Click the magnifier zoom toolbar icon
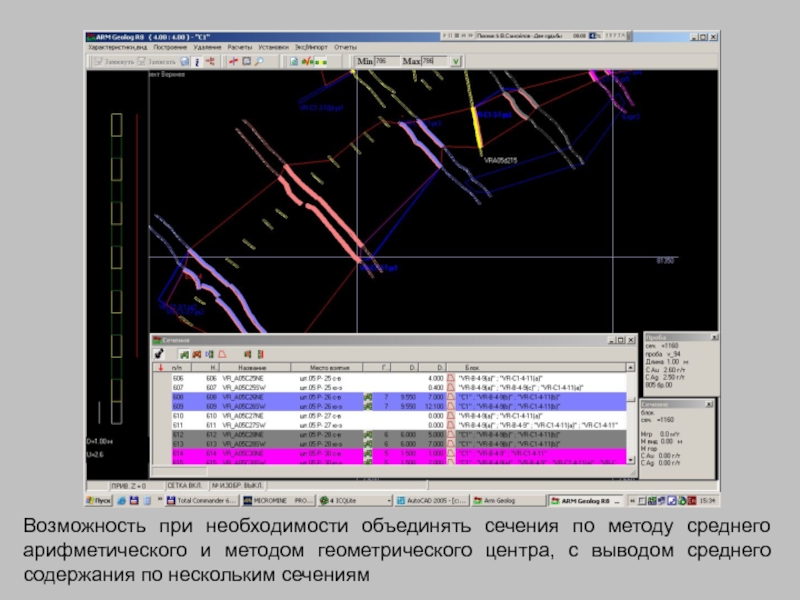Screen dimensions: 800x600 pyautogui.click(x=259, y=61)
